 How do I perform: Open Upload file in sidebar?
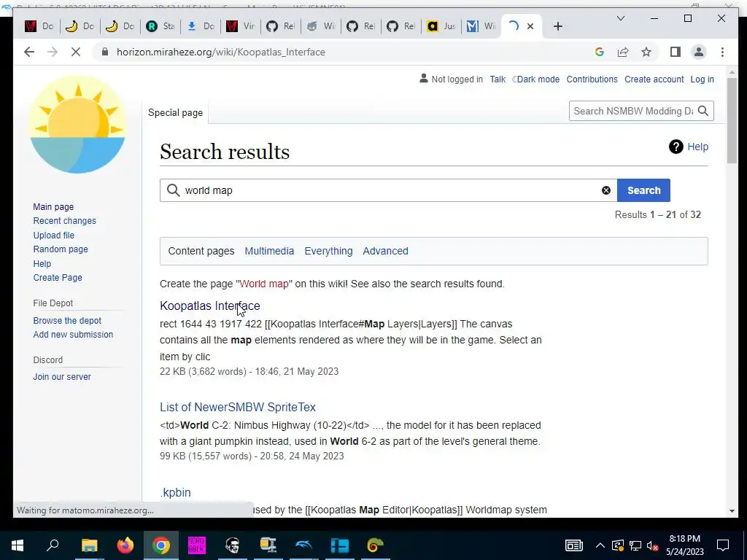53,236
